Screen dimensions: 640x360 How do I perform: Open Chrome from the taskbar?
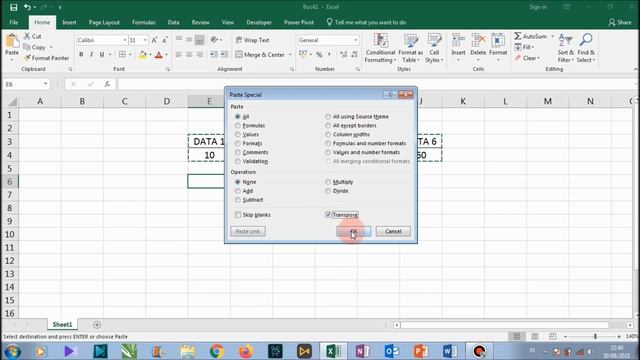coord(217,351)
